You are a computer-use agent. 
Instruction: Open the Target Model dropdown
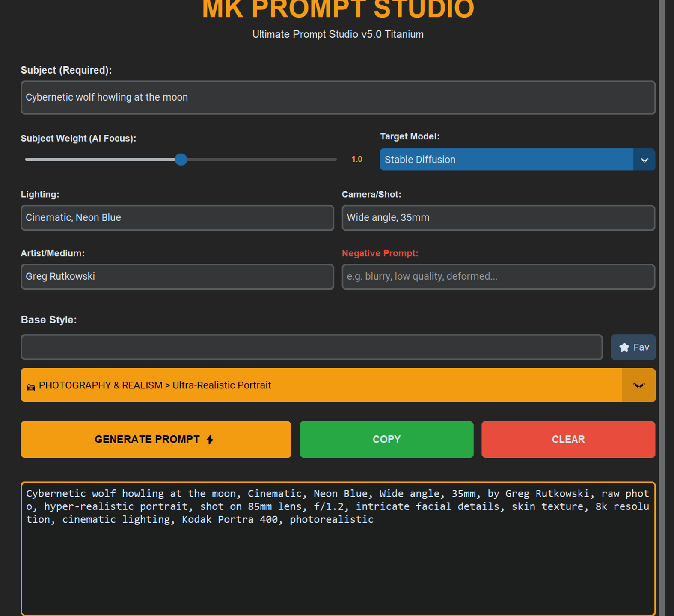coord(517,160)
